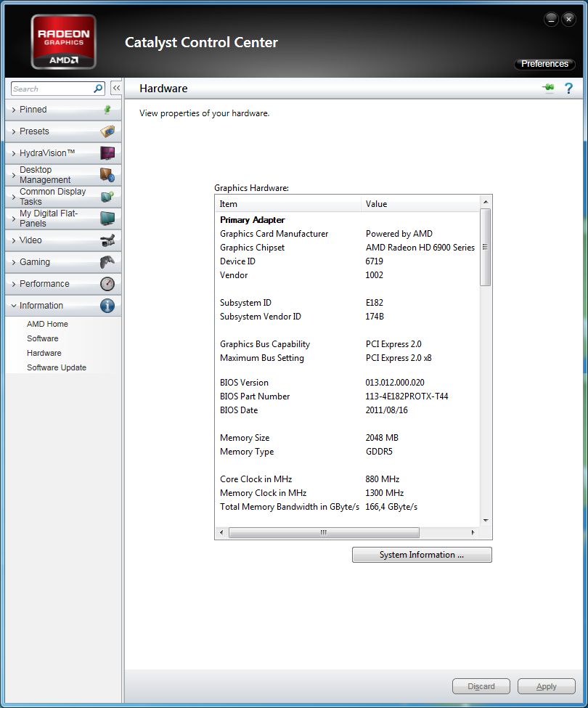Click the Gaming controller icon
This screenshot has height=708, width=588.
coord(107,262)
